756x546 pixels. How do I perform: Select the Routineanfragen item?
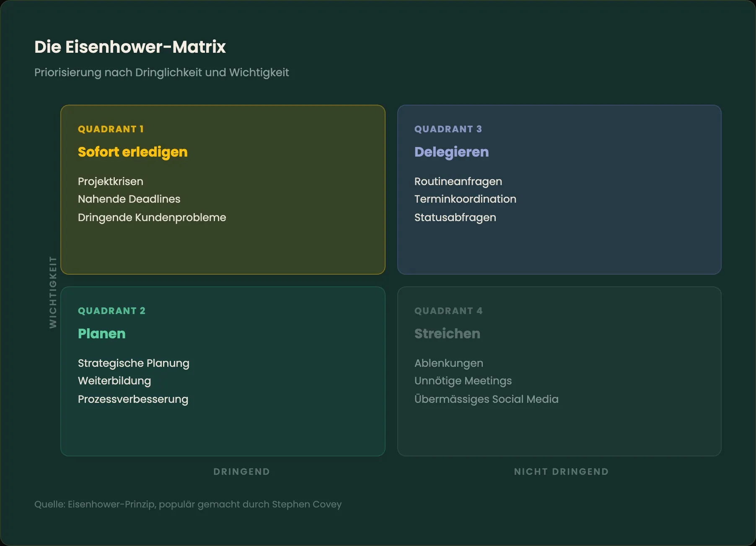pyautogui.click(x=458, y=181)
